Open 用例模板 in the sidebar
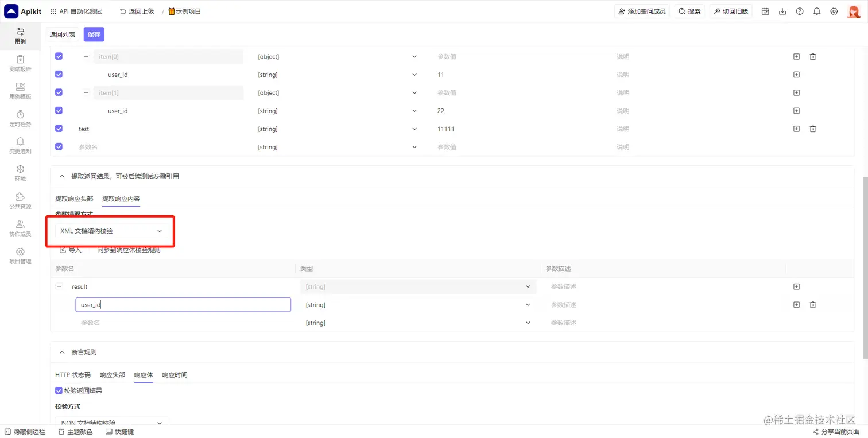Image resolution: width=868 pixels, height=438 pixels. coord(20,91)
